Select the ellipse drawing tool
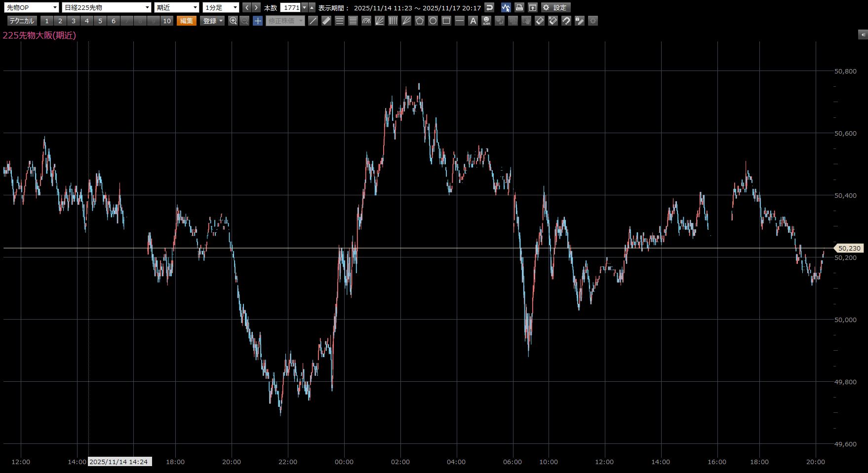The width and height of the screenshot is (868, 473). pyautogui.click(x=433, y=21)
